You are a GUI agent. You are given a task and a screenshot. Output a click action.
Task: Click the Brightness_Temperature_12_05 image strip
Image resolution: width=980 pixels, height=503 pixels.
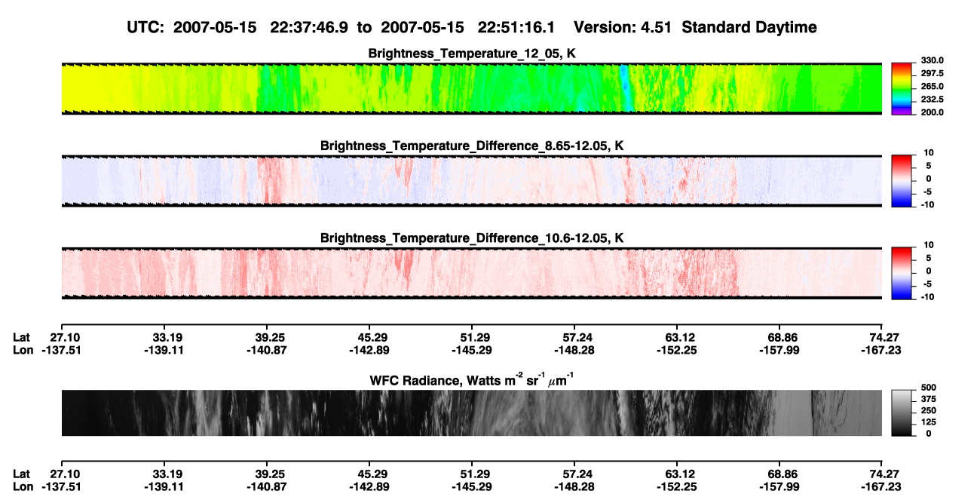[x=471, y=88]
